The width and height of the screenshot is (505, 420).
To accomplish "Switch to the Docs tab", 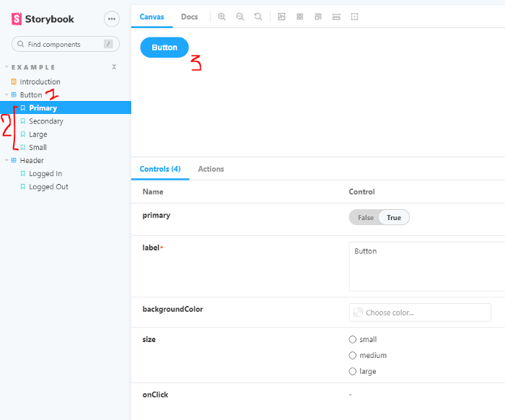I will coord(189,17).
